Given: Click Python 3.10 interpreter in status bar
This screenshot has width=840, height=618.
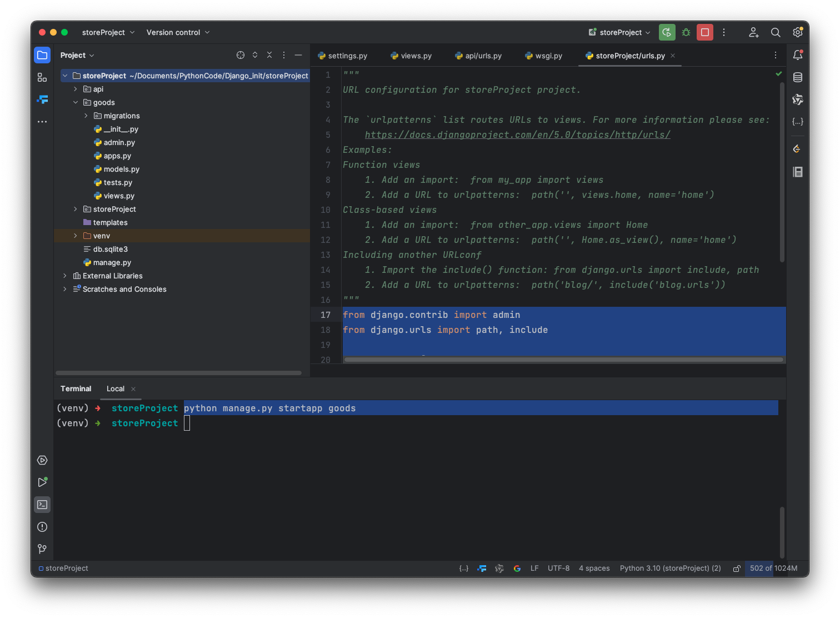Looking at the screenshot, I should click(x=670, y=569).
